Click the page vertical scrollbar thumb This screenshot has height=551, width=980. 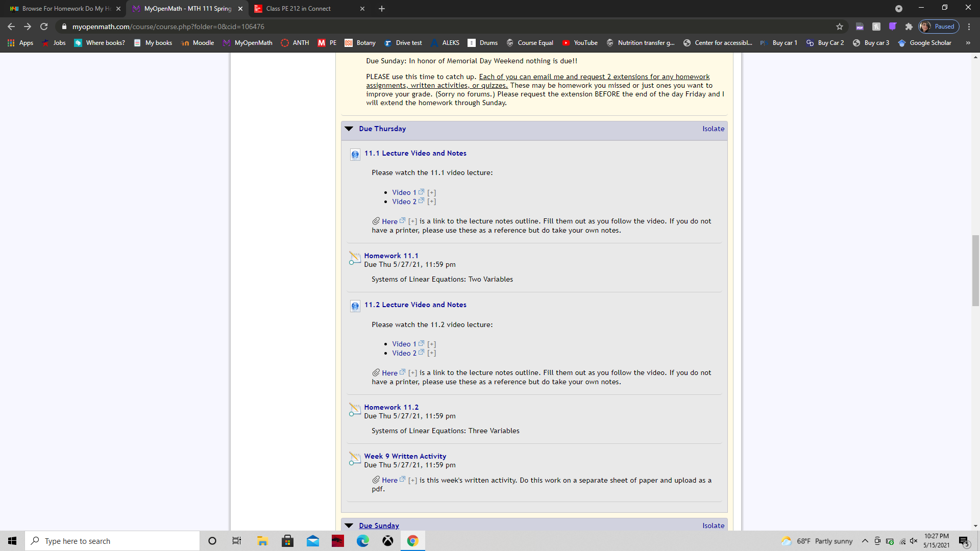[975, 270]
